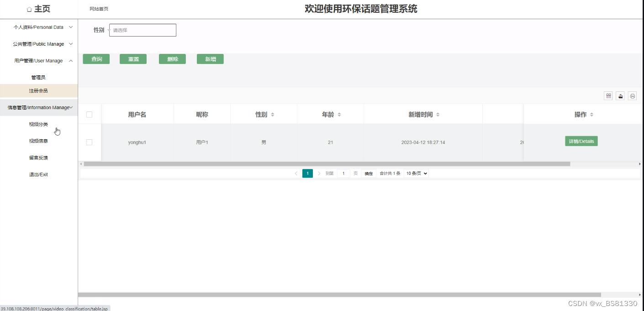Click the 2023-04-12 18:27:14 cell
This screenshot has width=644, height=311.
[423, 142]
